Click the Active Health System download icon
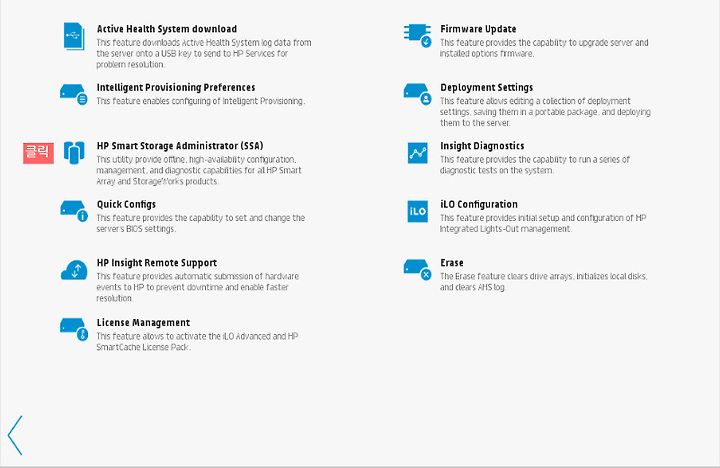 tap(74, 36)
